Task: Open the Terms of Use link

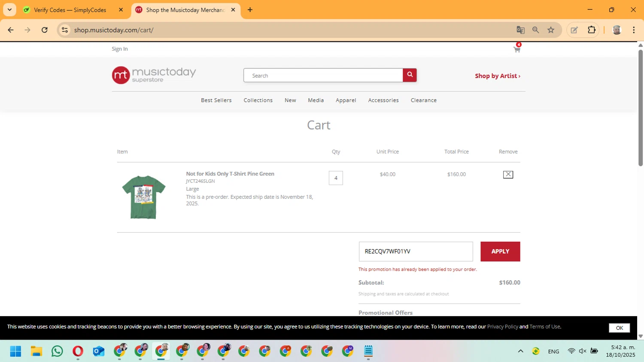Action: tap(544, 327)
